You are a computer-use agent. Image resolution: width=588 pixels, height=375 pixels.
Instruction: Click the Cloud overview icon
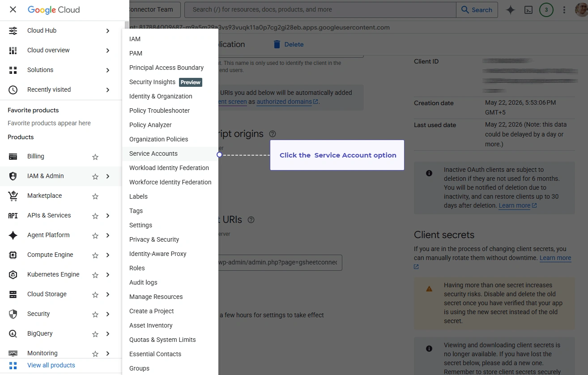(13, 51)
